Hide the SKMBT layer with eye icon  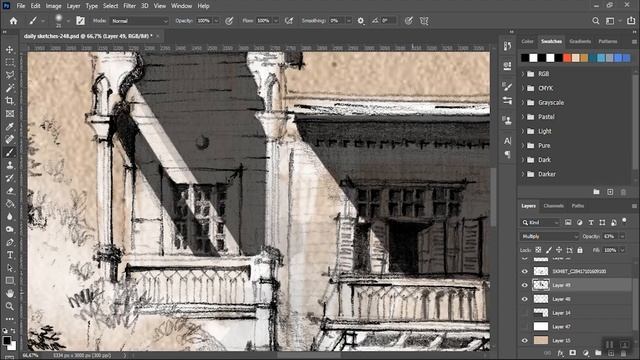(525, 271)
